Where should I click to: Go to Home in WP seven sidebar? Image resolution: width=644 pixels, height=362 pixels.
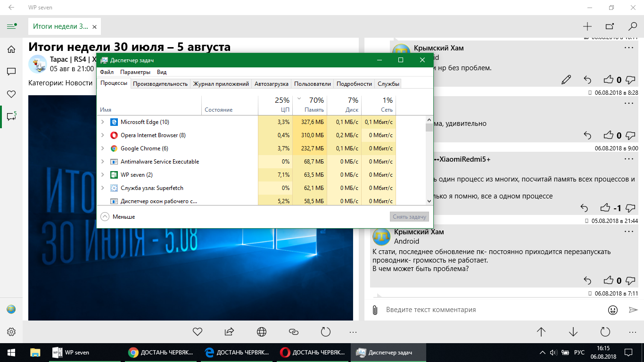coord(11,49)
